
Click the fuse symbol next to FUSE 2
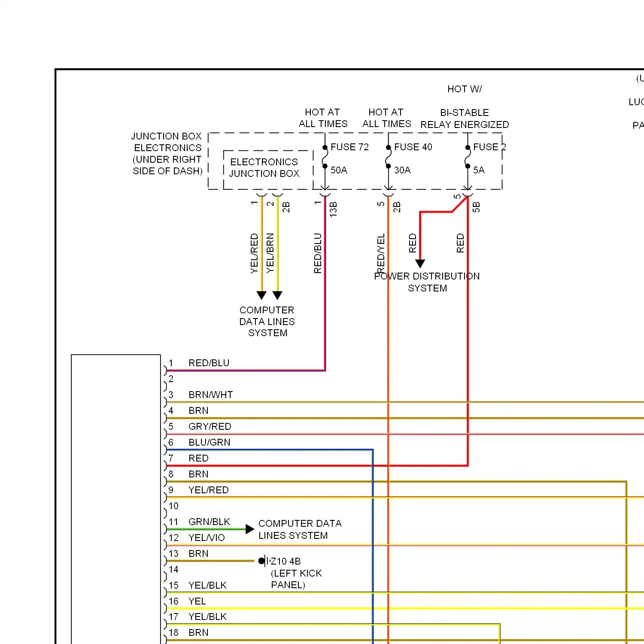point(468,157)
